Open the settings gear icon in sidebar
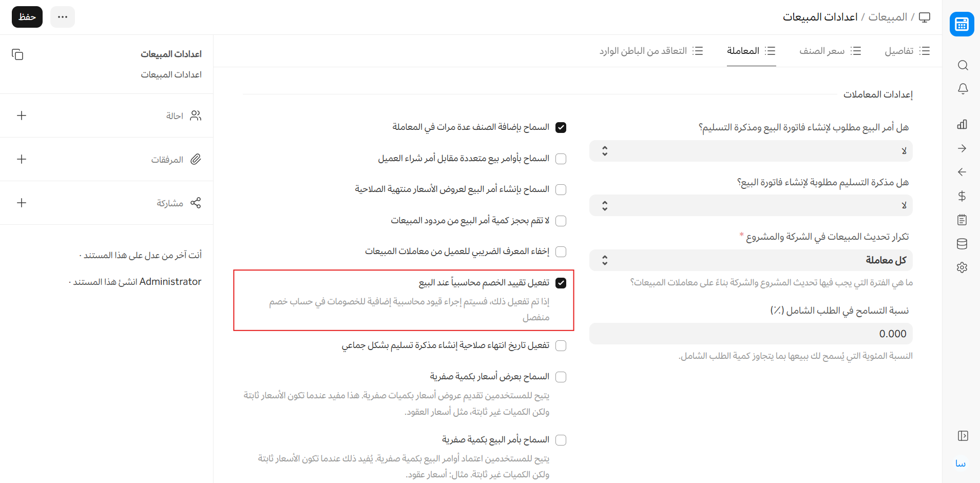The height and width of the screenshot is (483, 980). (x=962, y=267)
